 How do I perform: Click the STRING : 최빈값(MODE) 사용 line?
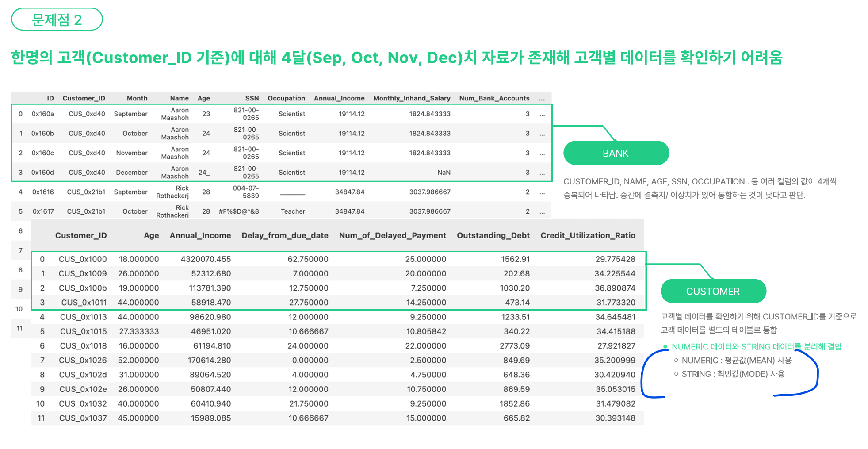pos(733,374)
